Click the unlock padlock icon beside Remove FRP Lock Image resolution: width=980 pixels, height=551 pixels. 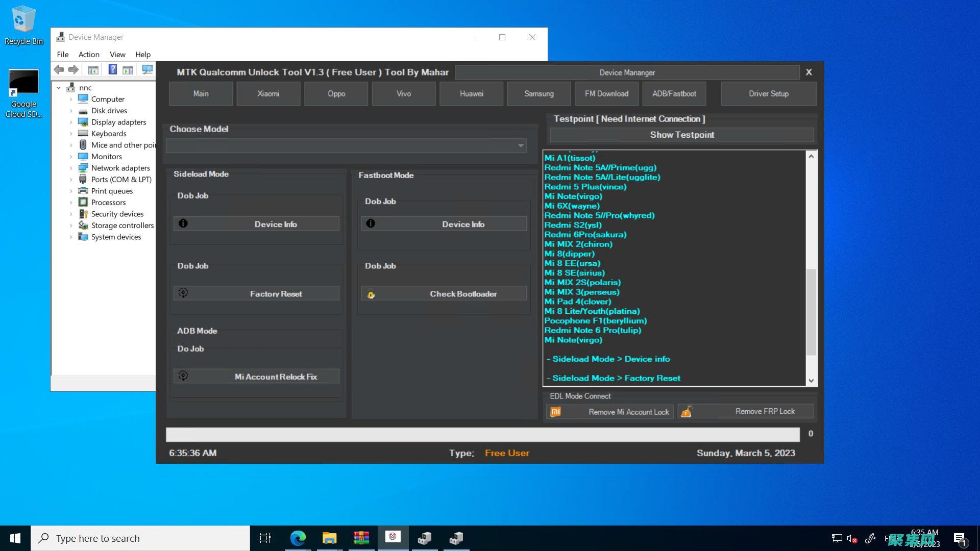tap(687, 412)
